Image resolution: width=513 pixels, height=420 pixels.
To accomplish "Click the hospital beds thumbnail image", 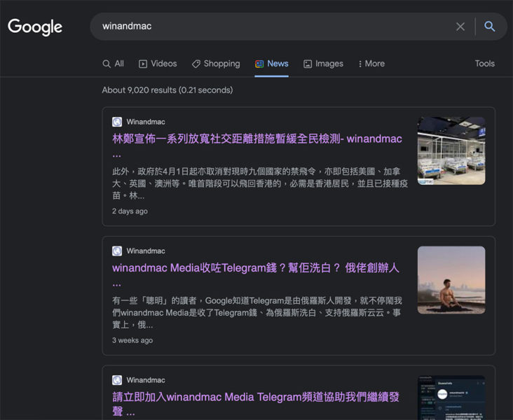I will pyautogui.click(x=451, y=150).
